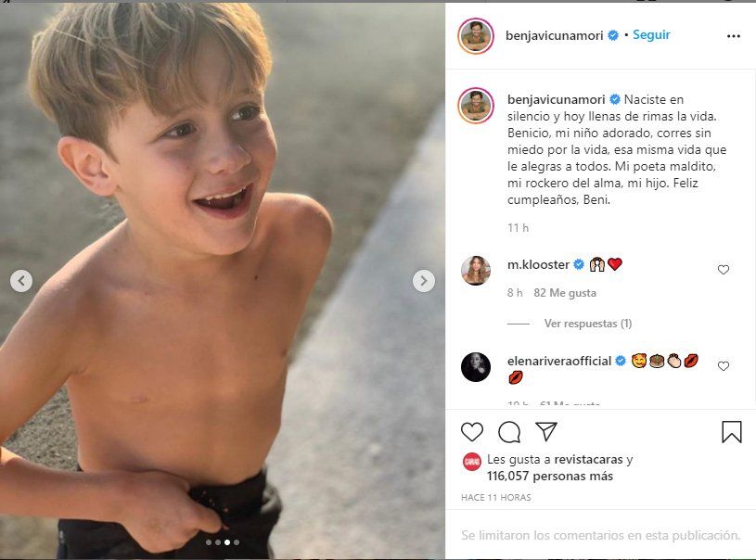Image resolution: width=756 pixels, height=560 pixels.
Task: Open the comment bubble icon
Action: 509,432
